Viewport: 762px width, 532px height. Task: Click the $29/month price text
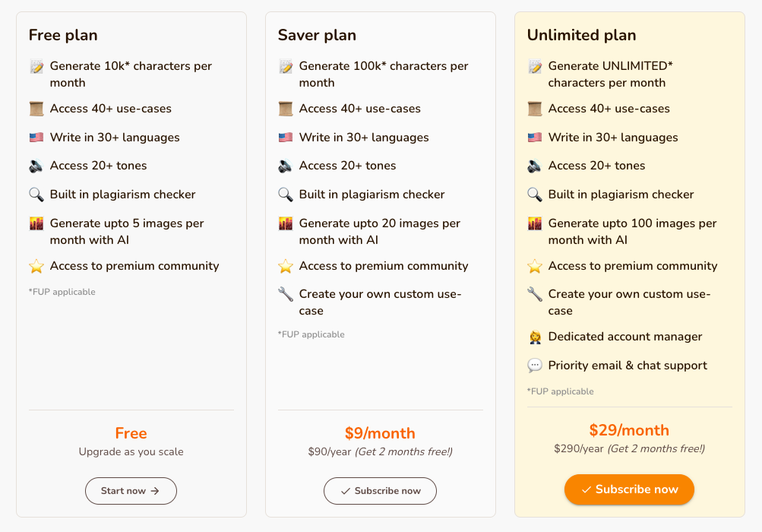[x=629, y=430]
